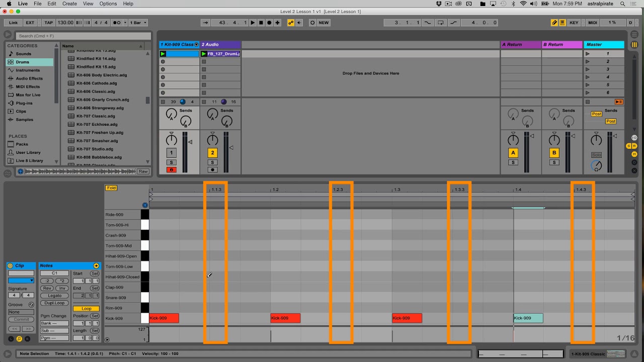
Task: Open the Apple menu
Action: 9,4
